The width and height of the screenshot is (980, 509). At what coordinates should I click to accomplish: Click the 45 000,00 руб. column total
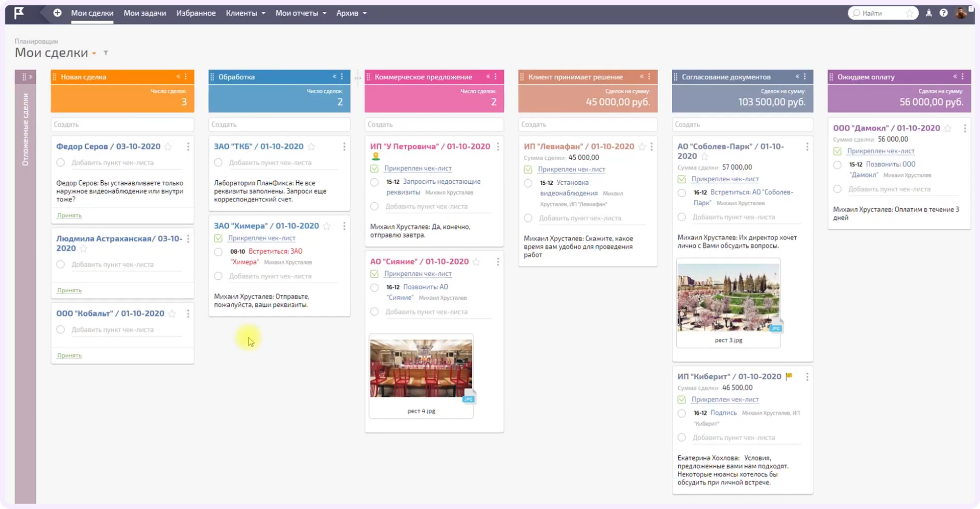[x=618, y=102]
